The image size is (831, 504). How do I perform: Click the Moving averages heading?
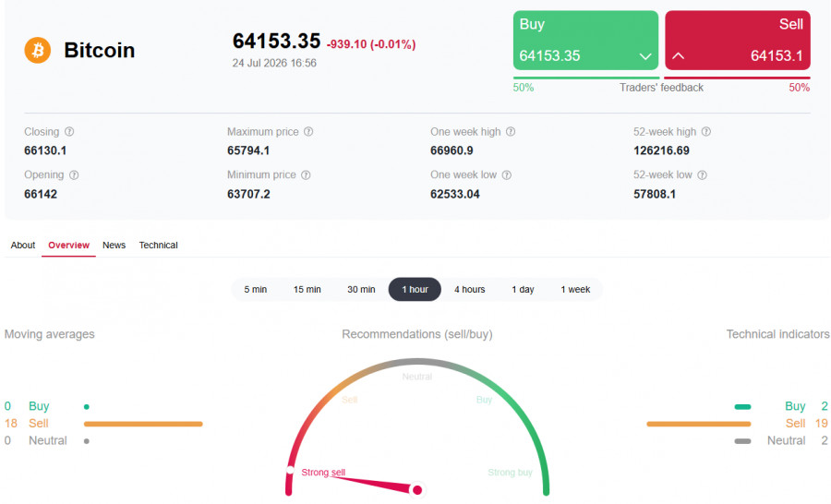coord(50,334)
